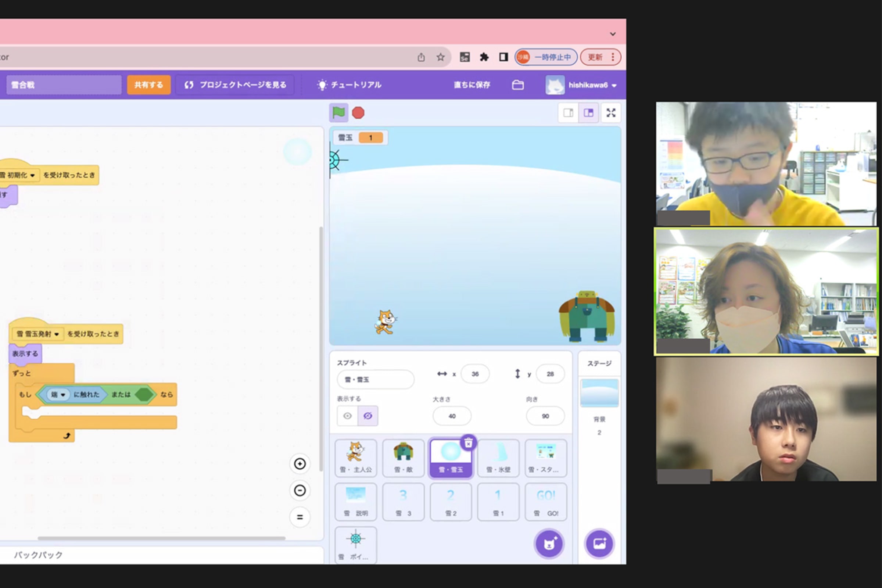Open the My Stuff folder icon
Screen dimensions: 882x588
tap(518, 85)
